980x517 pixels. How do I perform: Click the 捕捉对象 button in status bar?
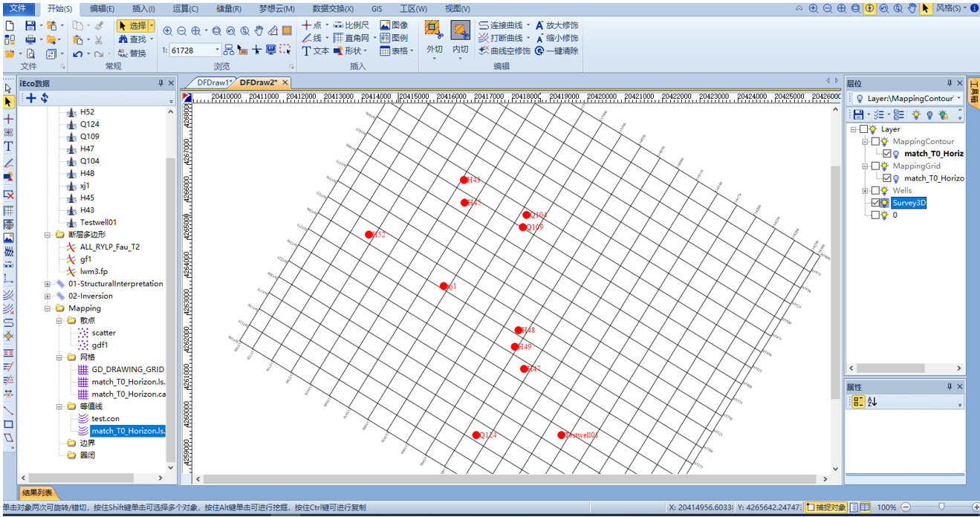[x=825, y=507]
